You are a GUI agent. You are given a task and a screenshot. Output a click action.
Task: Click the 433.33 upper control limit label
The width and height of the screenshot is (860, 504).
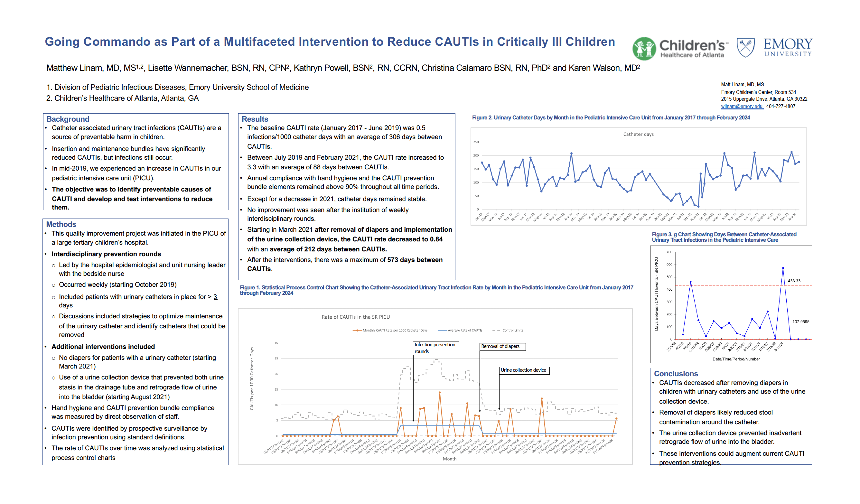click(x=794, y=281)
